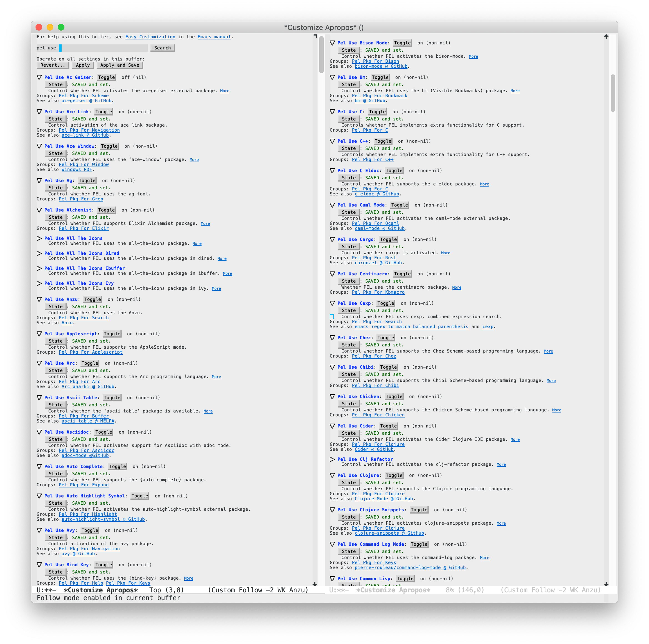The width and height of the screenshot is (649, 644).
Task: Click the Pel Use C Eldoc heading
Action: (358, 171)
